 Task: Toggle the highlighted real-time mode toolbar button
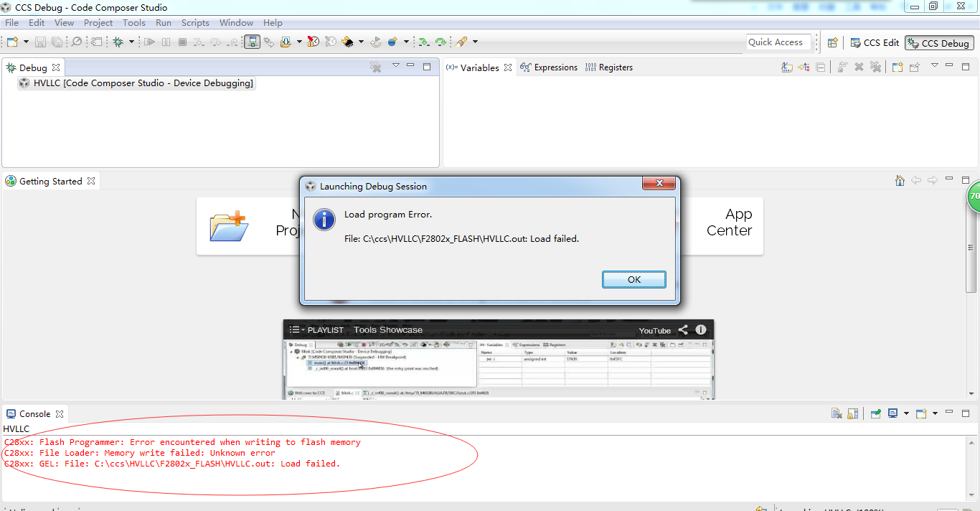pyautogui.click(x=252, y=42)
